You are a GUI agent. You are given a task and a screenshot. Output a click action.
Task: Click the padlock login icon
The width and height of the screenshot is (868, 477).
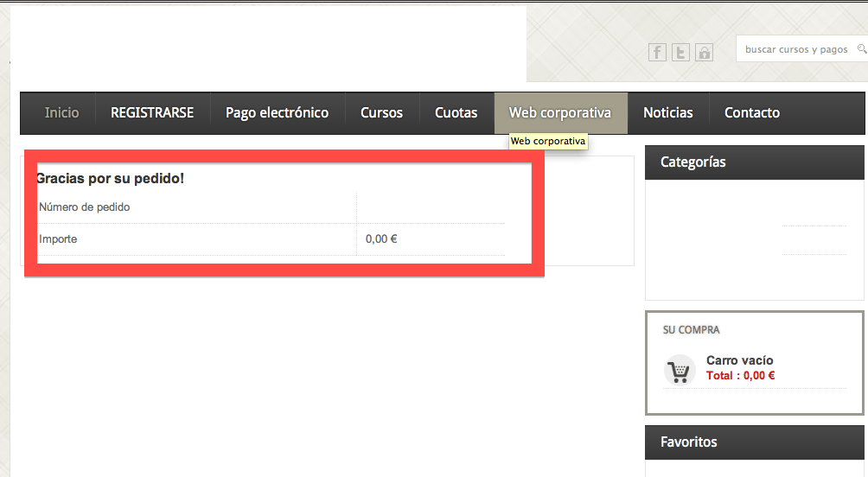pyautogui.click(x=704, y=53)
